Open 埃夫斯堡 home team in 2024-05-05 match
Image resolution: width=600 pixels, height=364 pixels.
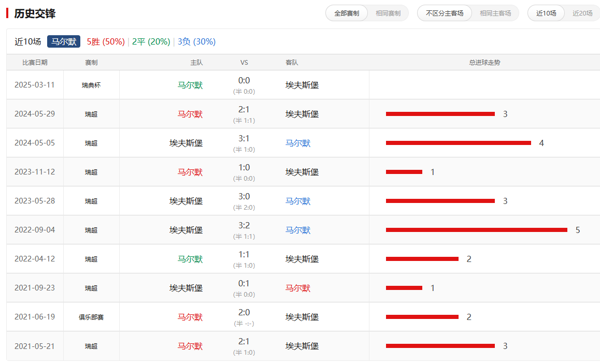186,143
